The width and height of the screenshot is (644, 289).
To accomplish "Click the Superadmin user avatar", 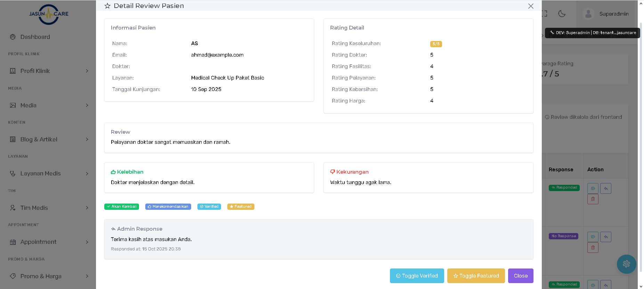I will (588, 14).
